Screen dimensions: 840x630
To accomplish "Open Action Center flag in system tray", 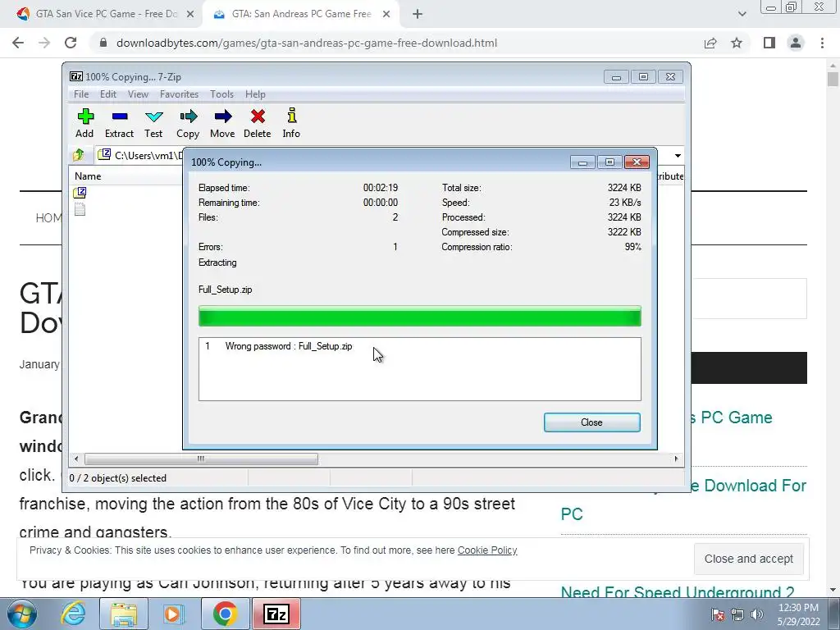I will coord(718,614).
